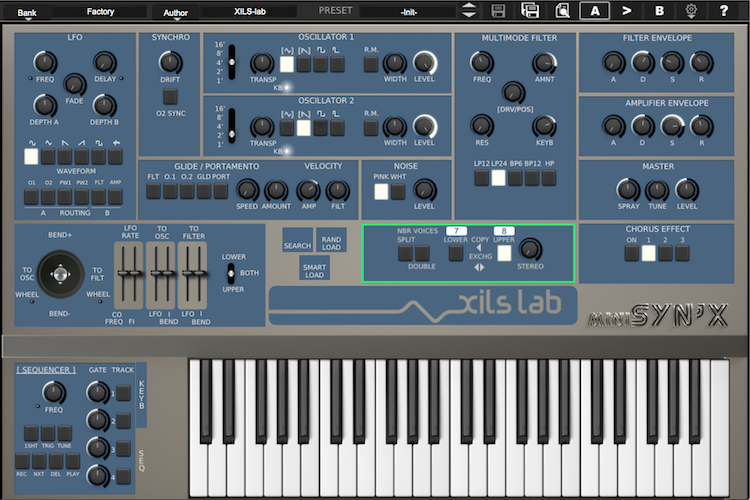Click the SEARCH button
This screenshot has width=750, height=500.
(x=298, y=240)
